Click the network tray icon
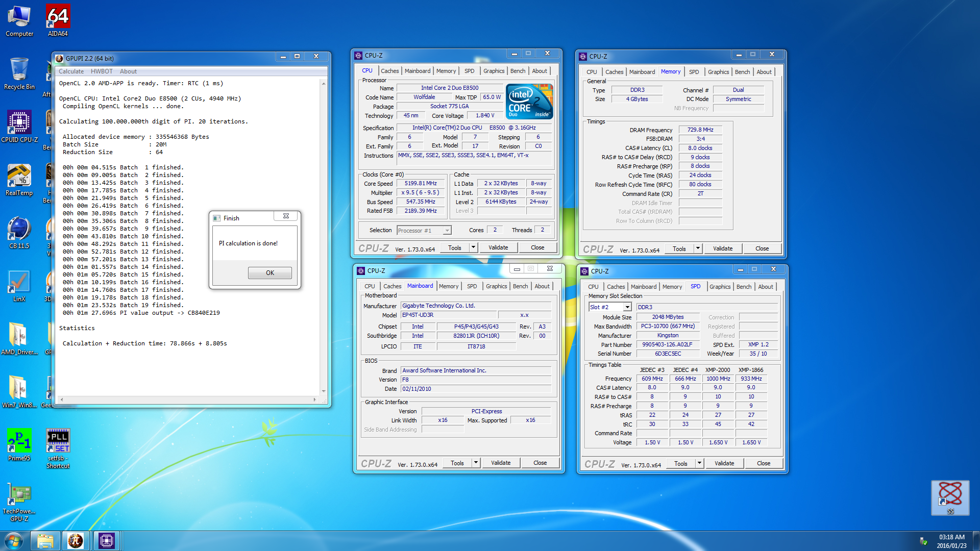Image resolution: width=980 pixels, height=551 pixels. [x=923, y=541]
